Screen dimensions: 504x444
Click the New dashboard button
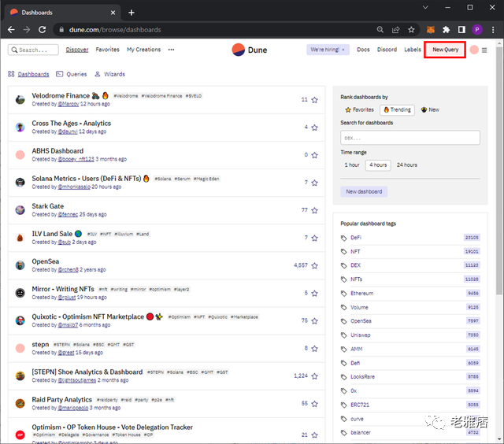coord(364,192)
